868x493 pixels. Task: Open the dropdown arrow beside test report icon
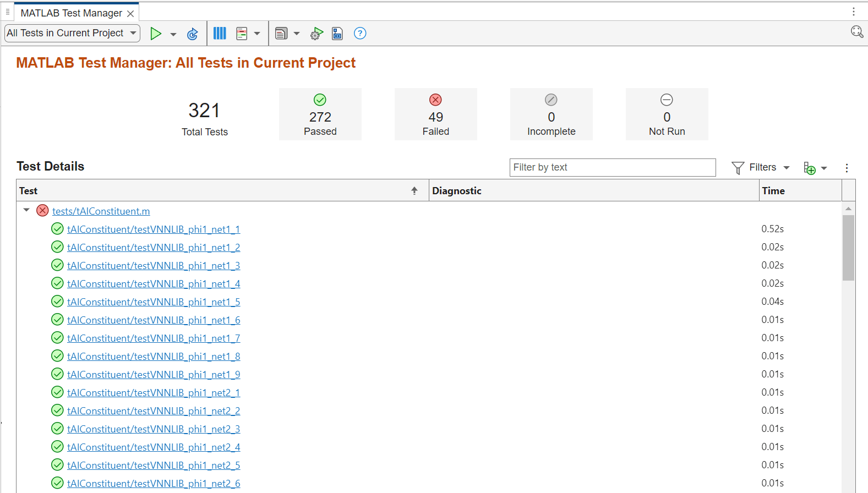[x=297, y=34]
